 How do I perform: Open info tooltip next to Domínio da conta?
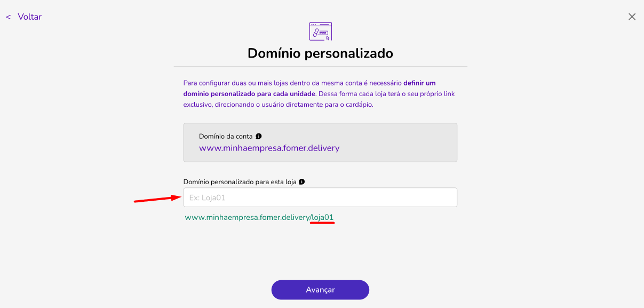(x=259, y=136)
